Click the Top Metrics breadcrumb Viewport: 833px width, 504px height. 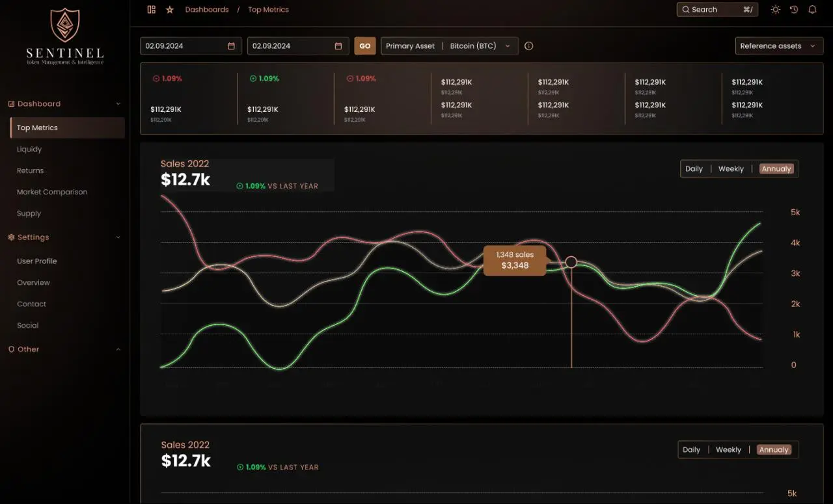coord(268,10)
